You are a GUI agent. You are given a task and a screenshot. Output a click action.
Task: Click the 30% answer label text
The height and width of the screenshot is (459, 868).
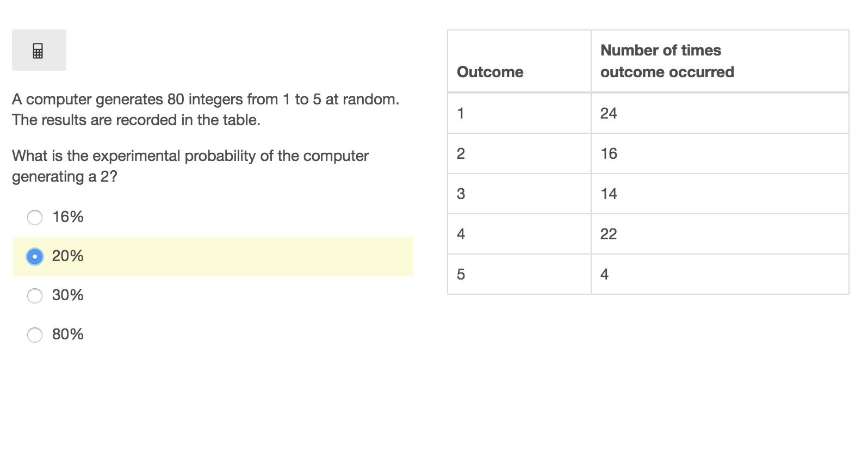pos(68,295)
